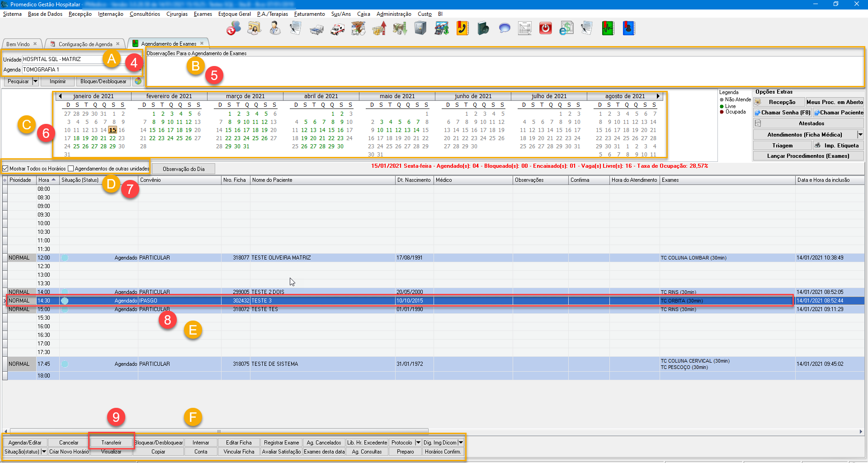Screen dimensions: 868x463
Task: Open the doctor icon in the toolbar
Action: pyautogui.click(x=275, y=29)
